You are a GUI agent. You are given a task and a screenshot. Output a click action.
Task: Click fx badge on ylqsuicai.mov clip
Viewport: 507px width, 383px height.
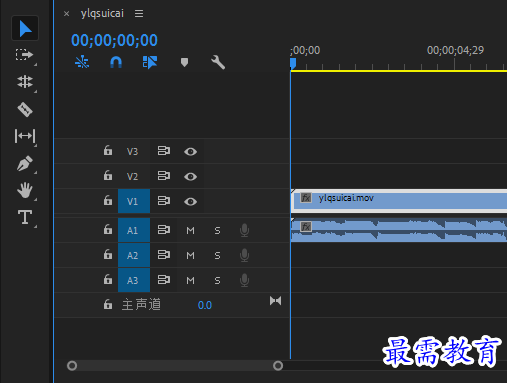tap(306, 198)
